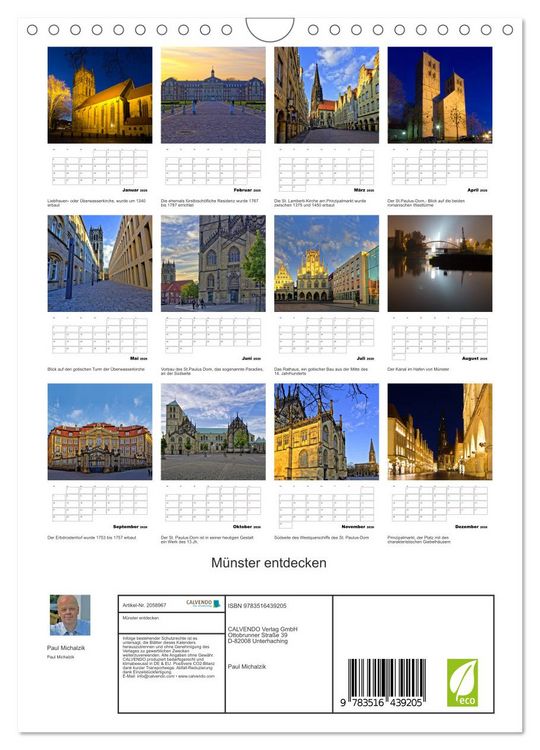Click 'Paul Michalzik' inside the publisher address box
The width and height of the screenshot is (540, 750).
coord(247,666)
